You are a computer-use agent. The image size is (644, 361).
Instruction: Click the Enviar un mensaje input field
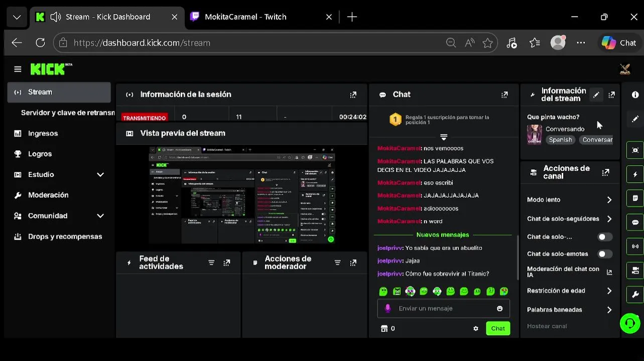click(444, 308)
